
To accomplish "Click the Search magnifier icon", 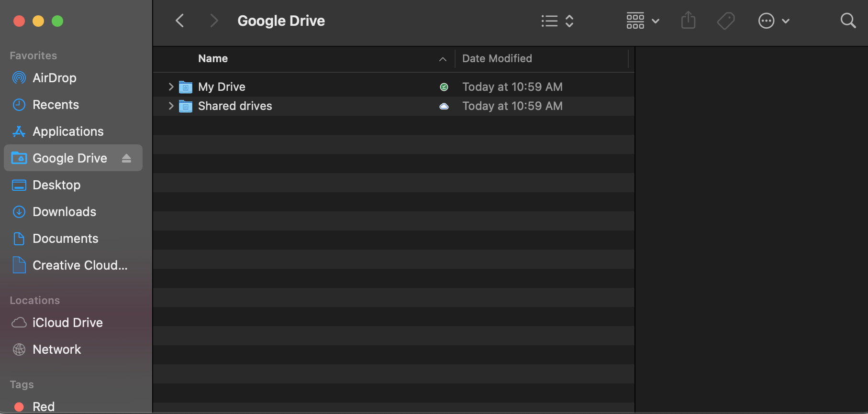I will (x=848, y=21).
